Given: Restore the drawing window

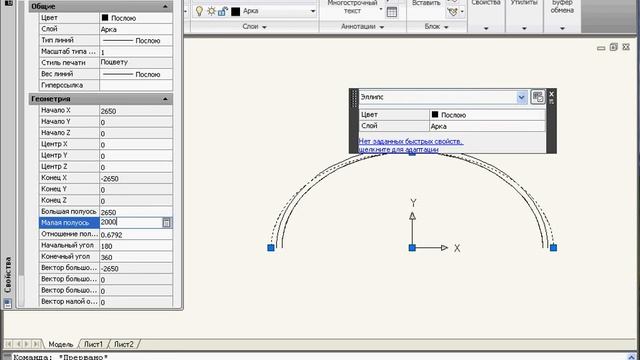Looking at the screenshot, I should click(x=613, y=47).
